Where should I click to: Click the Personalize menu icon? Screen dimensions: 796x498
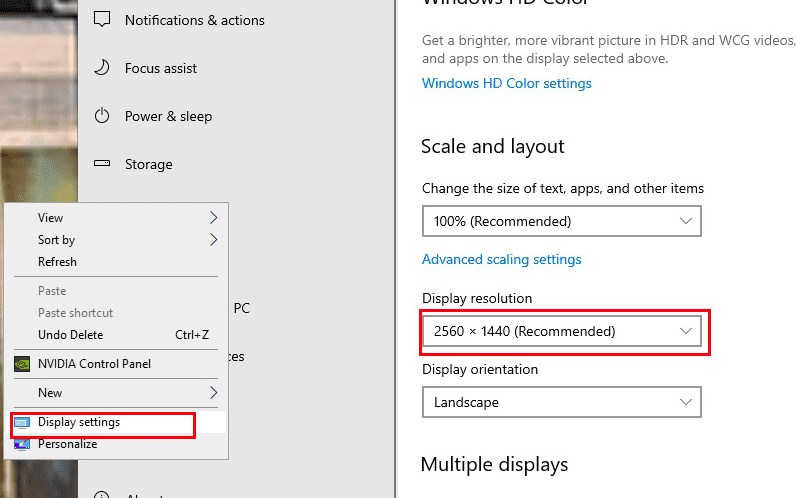coord(22,444)
